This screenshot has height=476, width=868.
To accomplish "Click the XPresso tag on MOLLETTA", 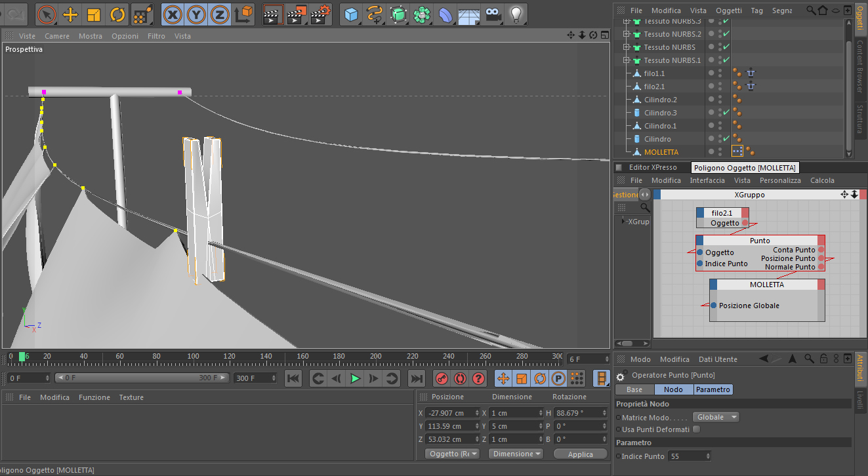I will coord(737,151).
